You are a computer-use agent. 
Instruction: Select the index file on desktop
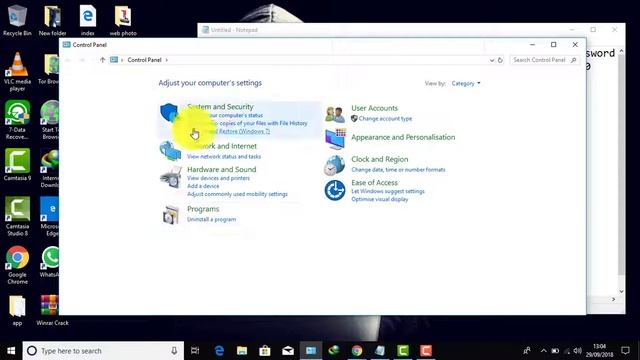[x=87, y=20]
